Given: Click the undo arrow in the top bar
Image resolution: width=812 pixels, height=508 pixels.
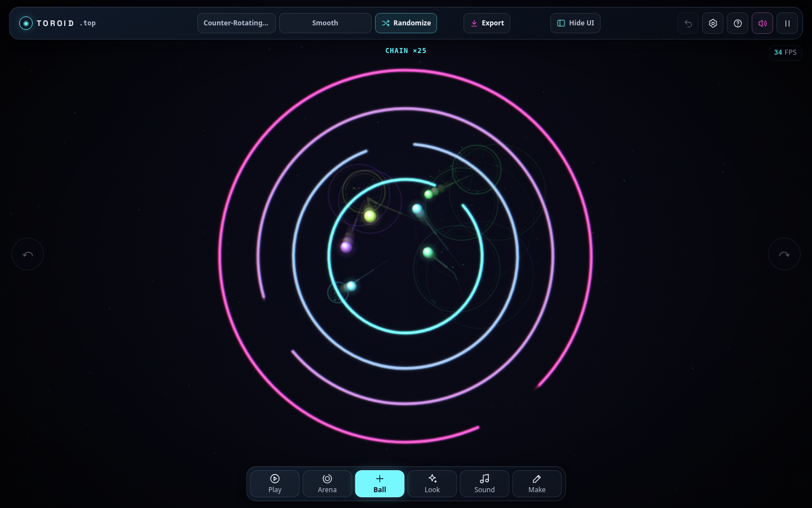Looking at the screenshot, I should click(688, 23).
